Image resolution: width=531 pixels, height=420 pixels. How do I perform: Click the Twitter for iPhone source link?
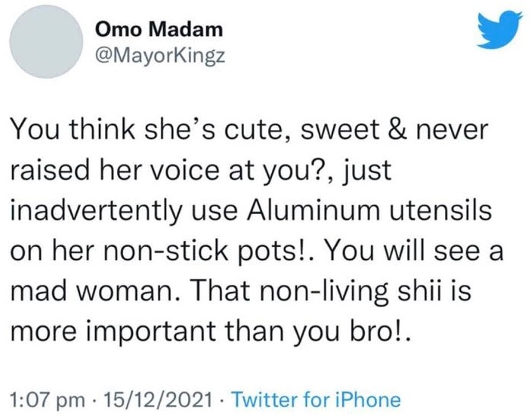click(313, 399)
